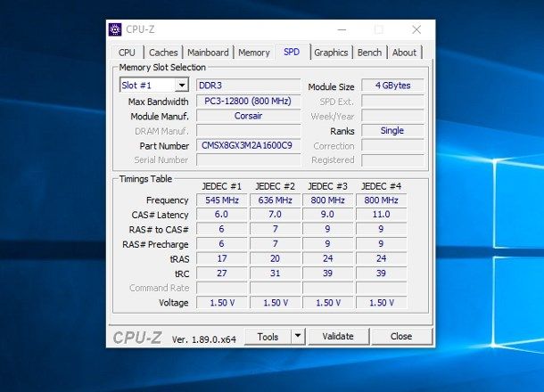Viewport: 544px width, 392px height.
Task: Open the Bench tab
Action: point(369,53)
